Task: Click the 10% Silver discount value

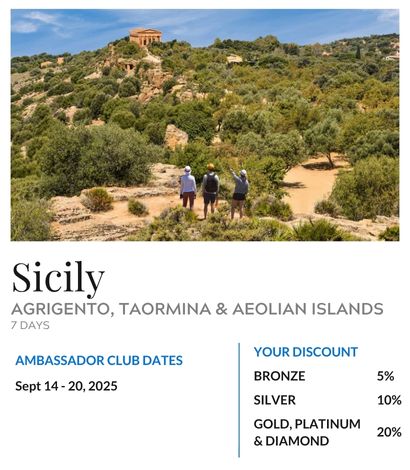Action: click(389, 400)
